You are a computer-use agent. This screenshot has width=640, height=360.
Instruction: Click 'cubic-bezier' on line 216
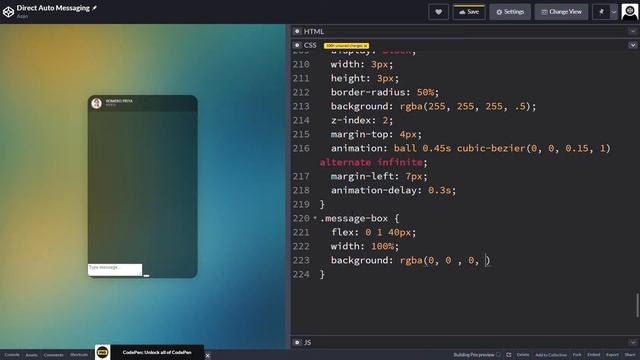(x=491, y=148)
